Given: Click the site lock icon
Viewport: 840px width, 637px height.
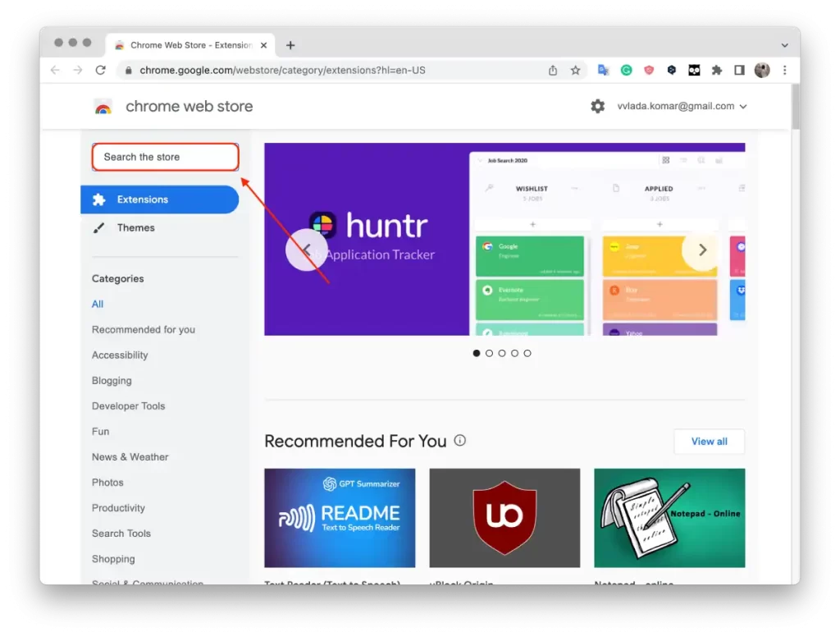Looking at the screenshot, I should tap(129, 71).
